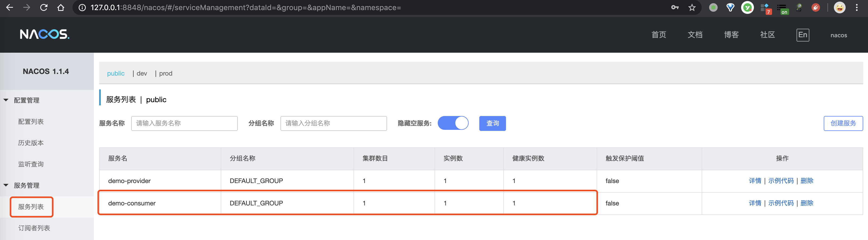Open the dark avatar extension icon
The width and height of the screenshot is (868, 240).
click(x=799, y=7)
